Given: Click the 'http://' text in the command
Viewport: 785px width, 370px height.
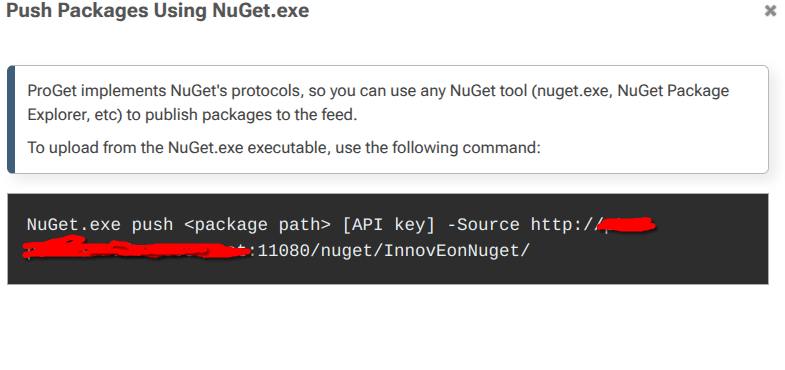Looking at the screenshot, I should click(x=565, y=225).
